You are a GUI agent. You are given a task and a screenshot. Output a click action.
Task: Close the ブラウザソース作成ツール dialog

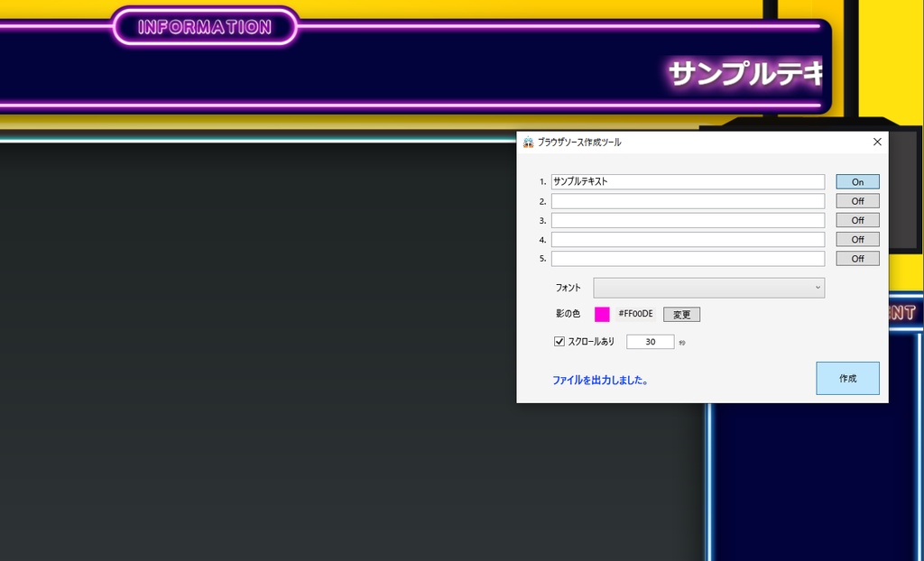(876, 142)
